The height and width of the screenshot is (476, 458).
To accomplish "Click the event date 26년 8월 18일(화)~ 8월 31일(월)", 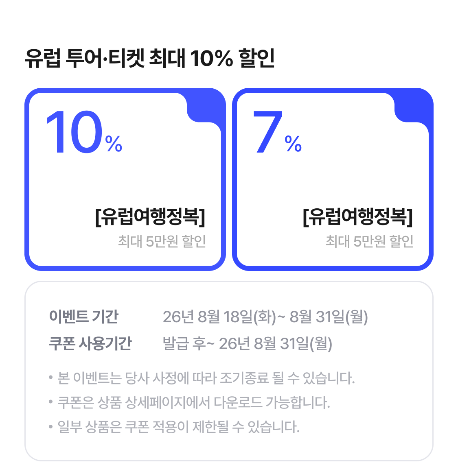I will pyautogui.click(x=265, y=317).
